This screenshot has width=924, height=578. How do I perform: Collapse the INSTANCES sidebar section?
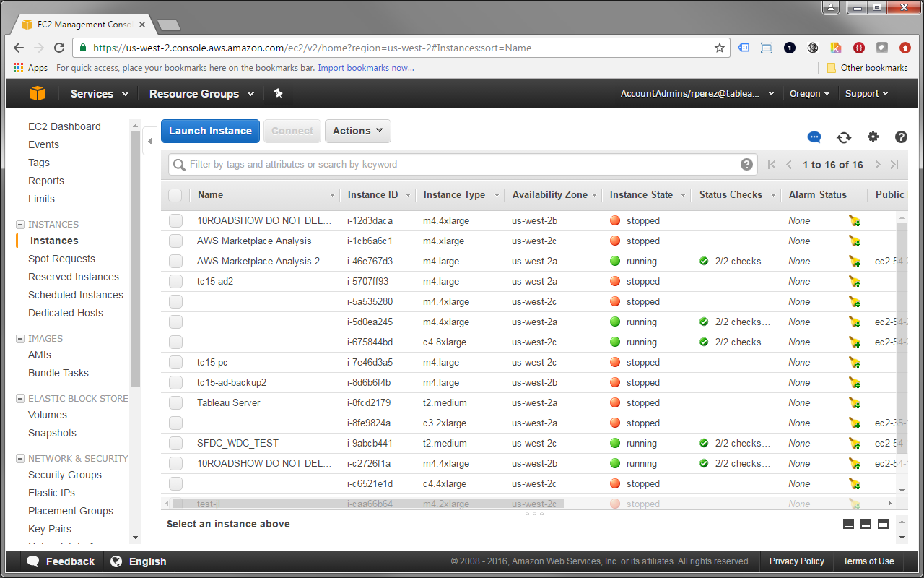(20, 225)
